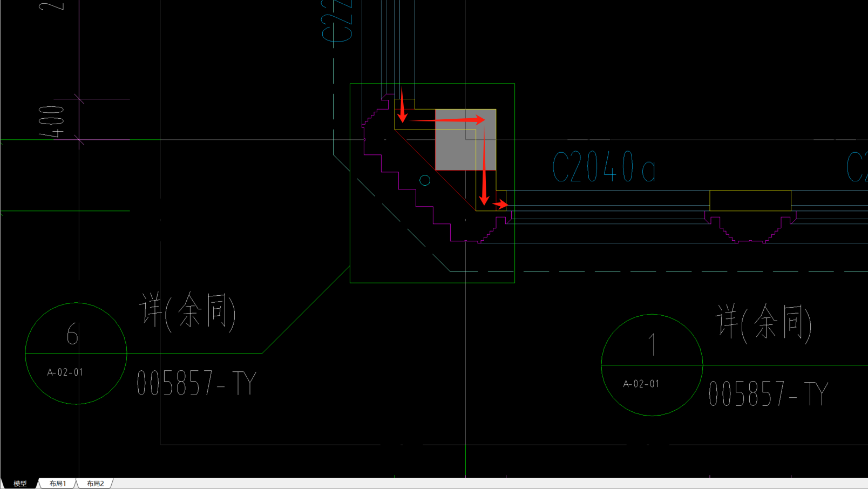Select right 005857-TY reference text
The width and height of the screenshot is (868, 489).
768,393
